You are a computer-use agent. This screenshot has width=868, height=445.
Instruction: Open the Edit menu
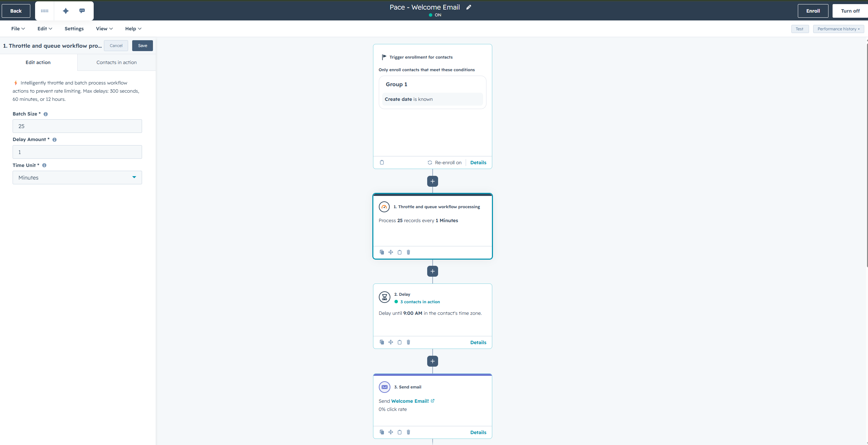tap(45, 29)
